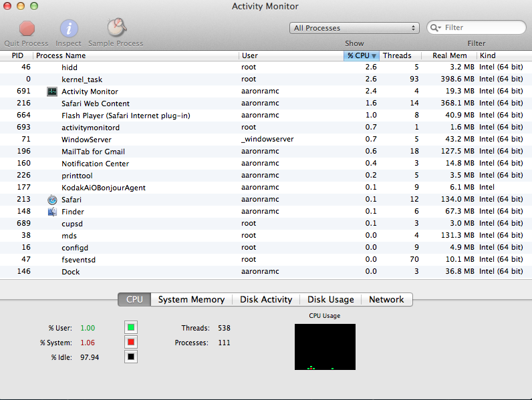Click the magnifier icon in Filter field

pyautogui.click(x=436, y=28)
